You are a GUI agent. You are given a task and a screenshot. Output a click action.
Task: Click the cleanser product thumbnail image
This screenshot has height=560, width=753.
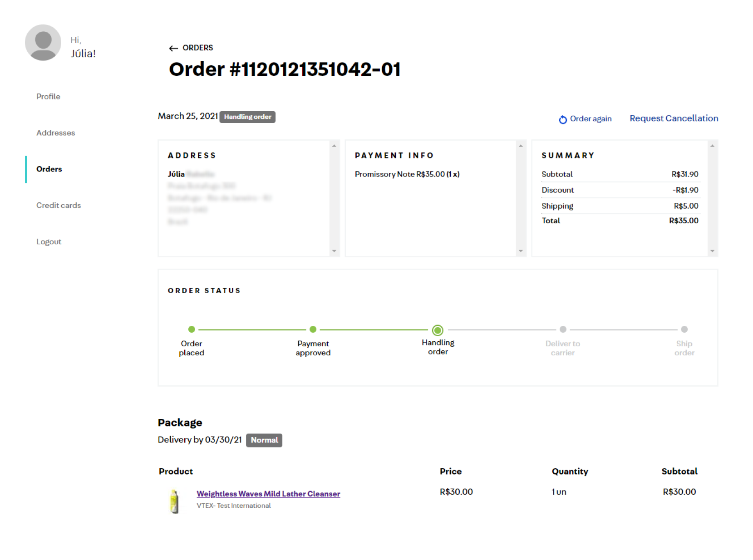click(174, 501)
